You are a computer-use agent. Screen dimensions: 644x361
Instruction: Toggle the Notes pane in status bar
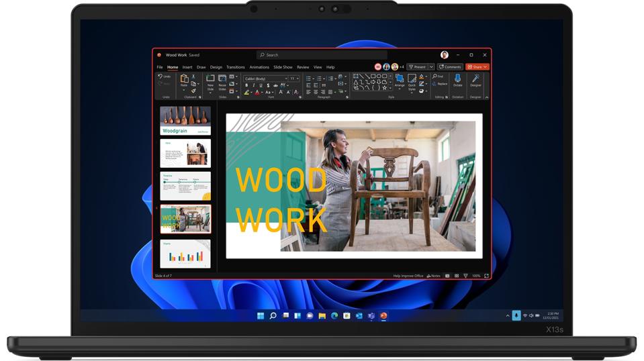click(x=434, y=276)
